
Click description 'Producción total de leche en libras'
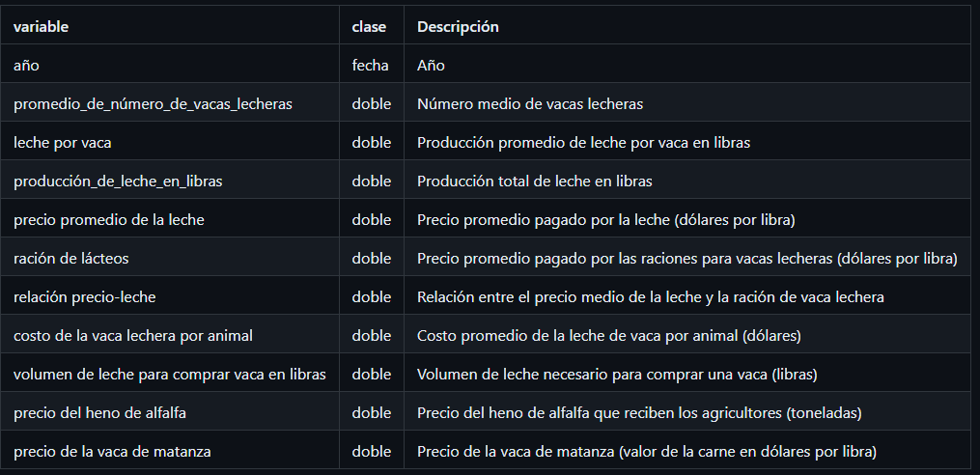[x=534, y=182]
